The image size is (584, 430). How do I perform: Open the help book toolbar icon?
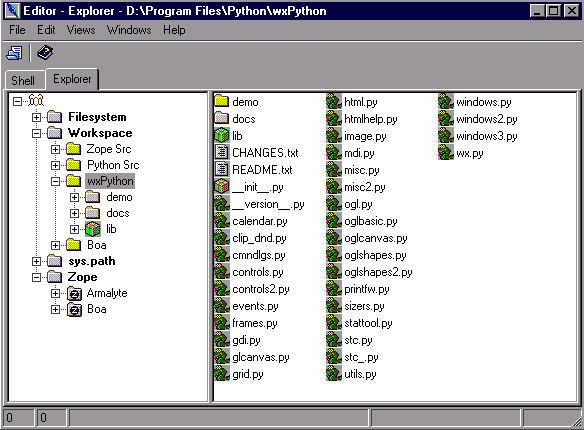(45, 52)
